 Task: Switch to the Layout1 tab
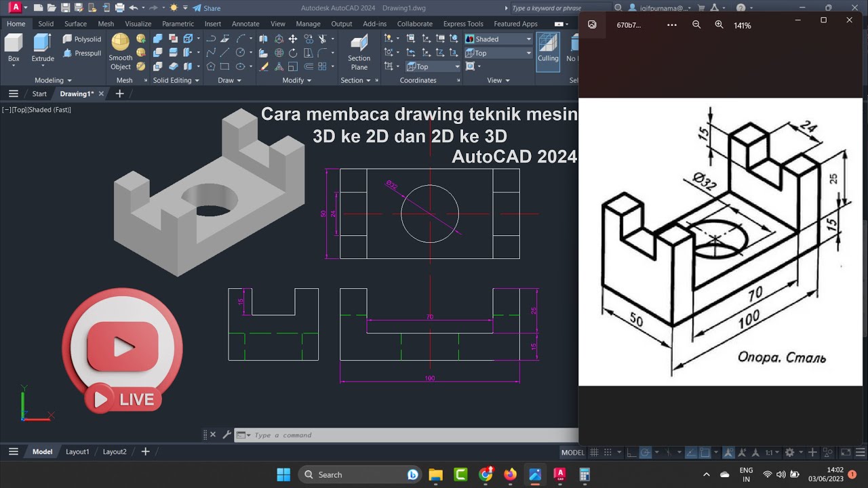pos(77,451)
